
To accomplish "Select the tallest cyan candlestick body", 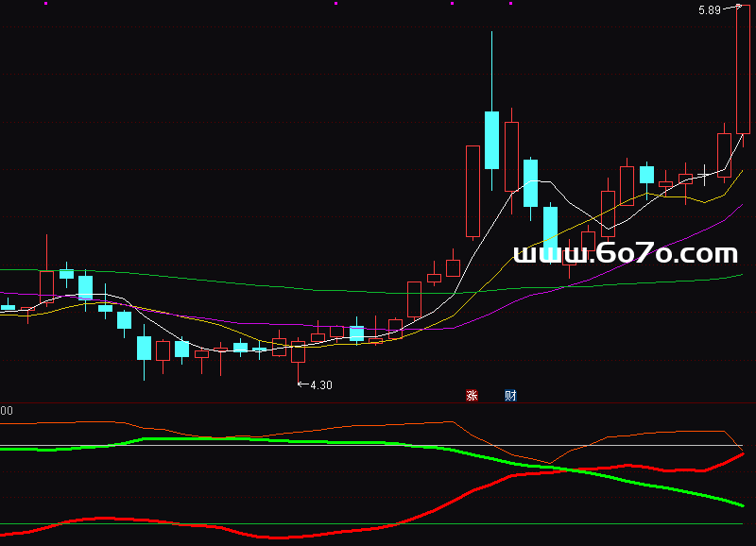I will click(491, 140).
